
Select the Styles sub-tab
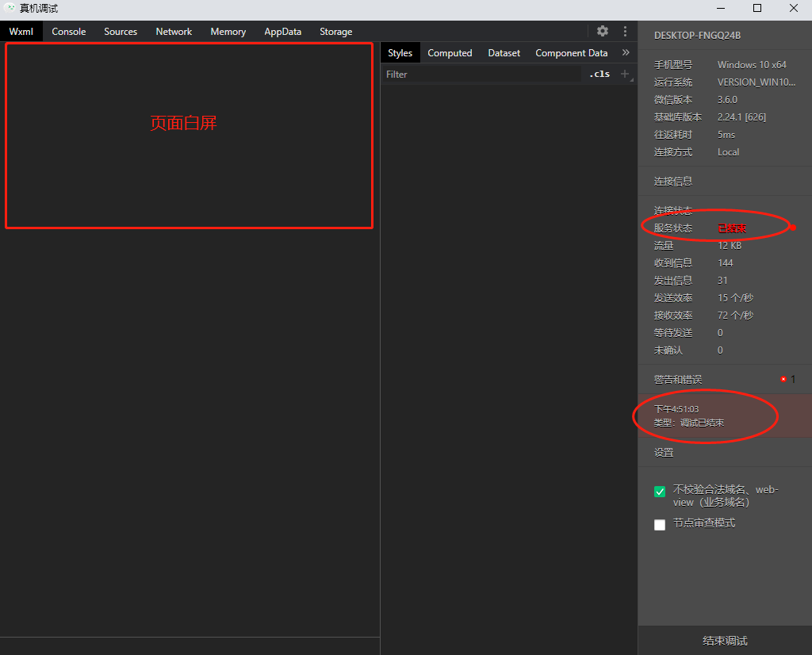tap(400, 53)
